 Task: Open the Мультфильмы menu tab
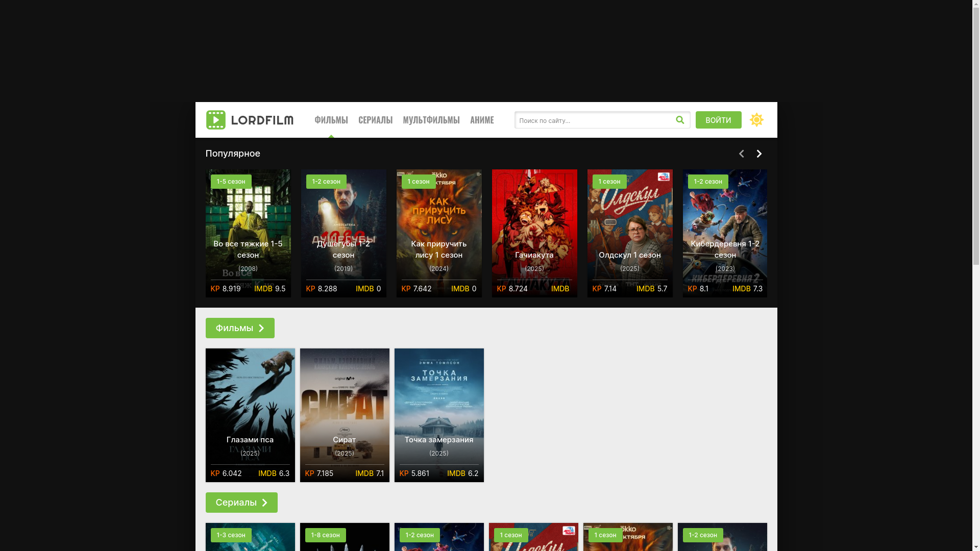[x=431, y=120]
